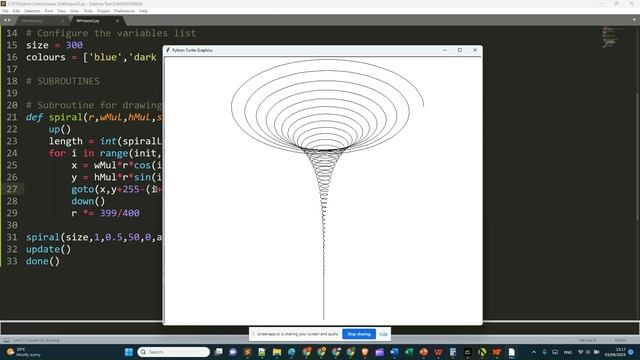This screenshot has height=360, width=640.
Task: Click the Tab Size status entry
Action: [587, 340]
